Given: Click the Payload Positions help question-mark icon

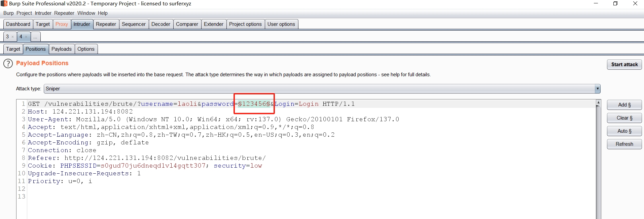Looking at the screenshot, I should coord(8,63).
